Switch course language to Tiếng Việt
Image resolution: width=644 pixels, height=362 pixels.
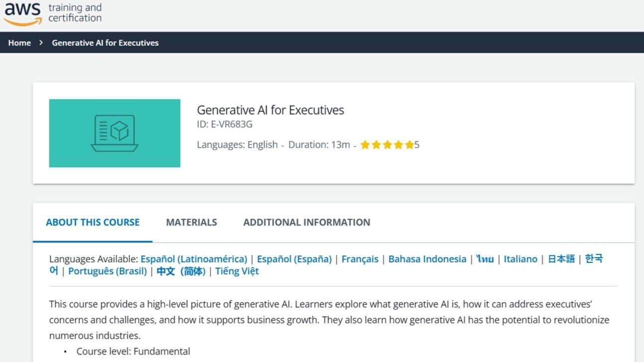(237, 271)
